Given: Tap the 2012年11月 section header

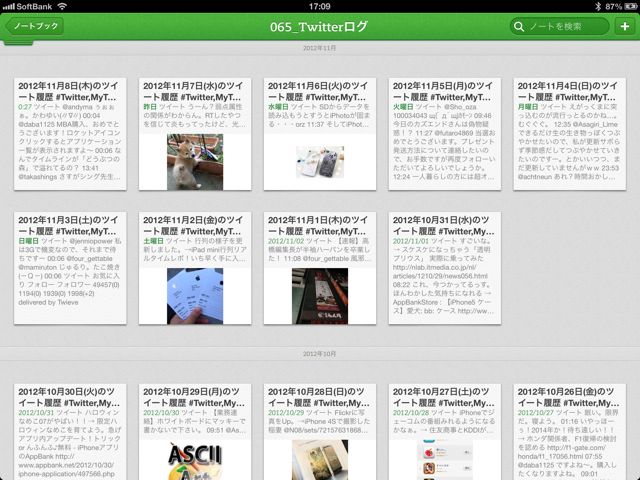Looking at the screenshot, I should click(x=320, y=48).
